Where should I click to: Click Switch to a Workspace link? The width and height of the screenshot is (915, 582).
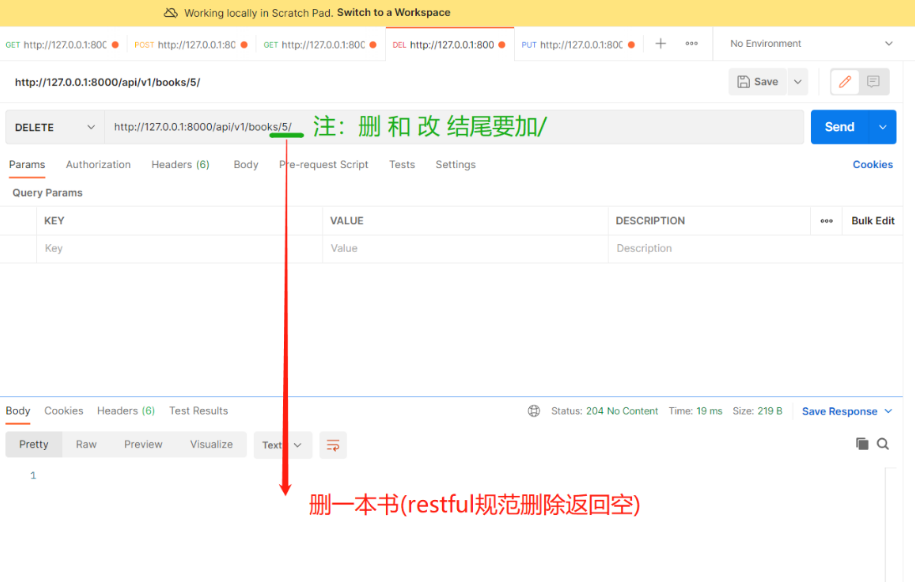(x=394, y=12)
